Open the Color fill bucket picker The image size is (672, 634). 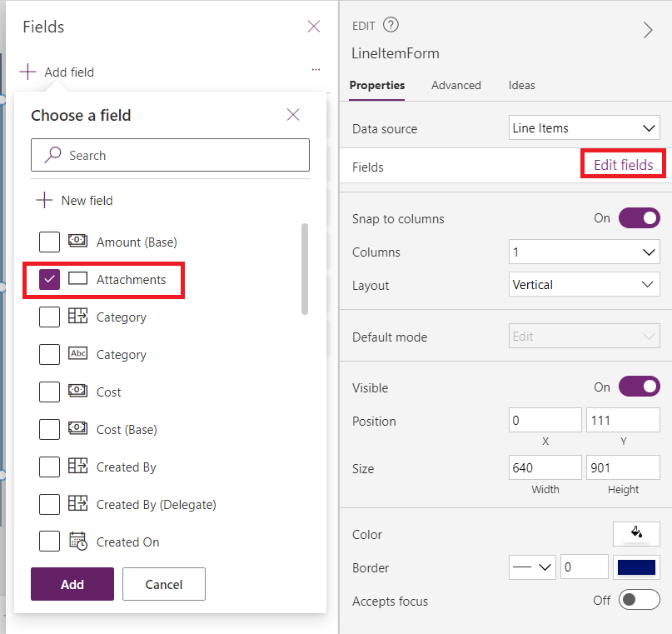click(636, 533)
